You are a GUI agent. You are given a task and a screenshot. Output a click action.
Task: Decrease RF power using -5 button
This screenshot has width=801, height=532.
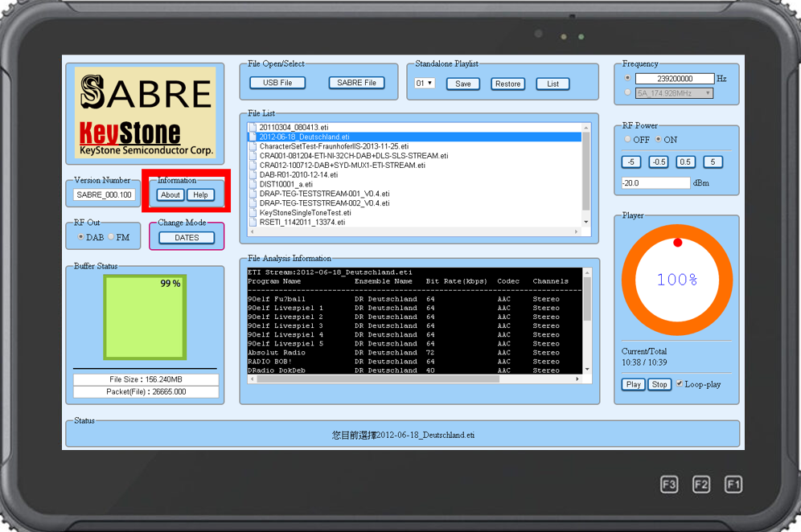(x=632, y=162)
